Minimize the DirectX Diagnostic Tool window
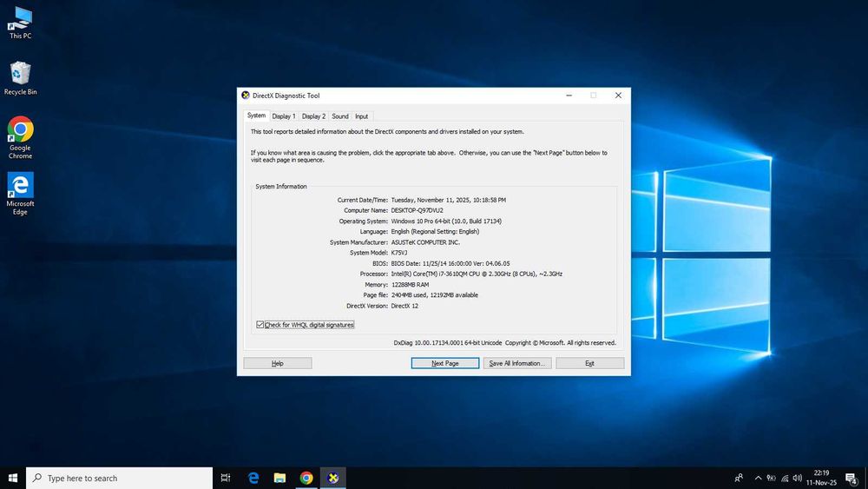The height and width of the screenshot is (489, 868). (569, 96)
